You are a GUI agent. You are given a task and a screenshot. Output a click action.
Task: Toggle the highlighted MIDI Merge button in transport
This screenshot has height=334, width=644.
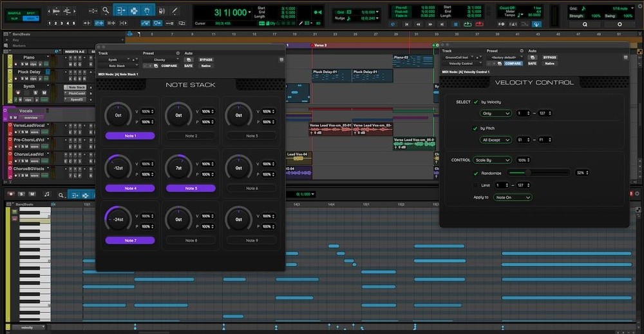pyautogui.click(x=536, y=25)
